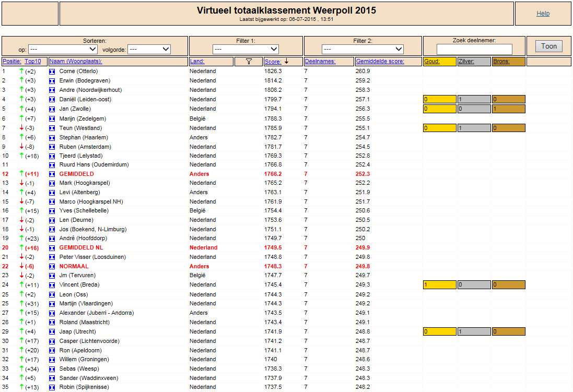Click the blue icon next to NORMAAL row
The width and height of the screenshot is (573, 392).
(52, 267)
